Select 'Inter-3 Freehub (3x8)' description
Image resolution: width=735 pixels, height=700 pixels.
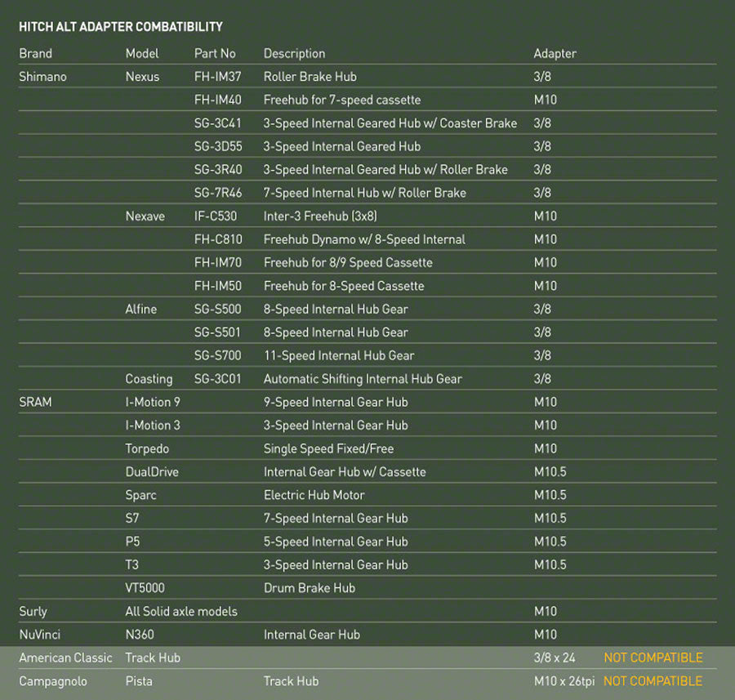[320, 216]
